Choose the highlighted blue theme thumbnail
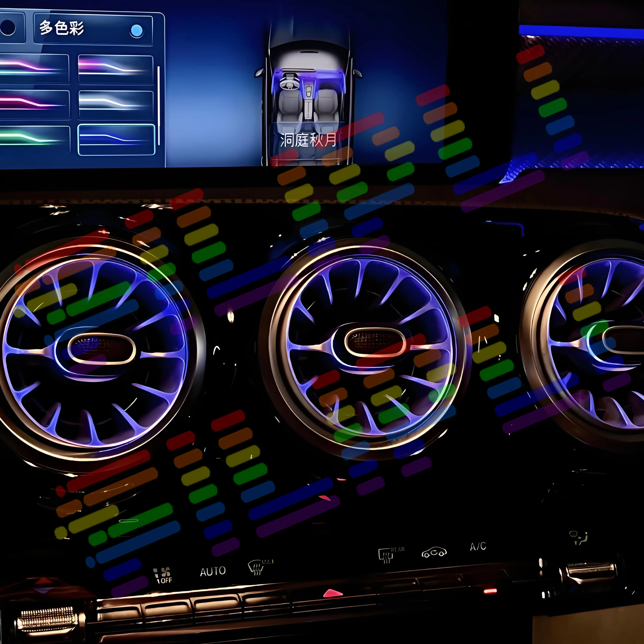644x644 pixels. pyautogui.click(x=116, y=140)
